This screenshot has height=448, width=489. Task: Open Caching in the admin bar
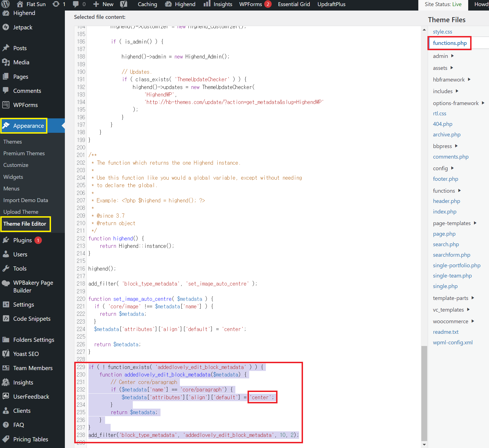tap(147, 4)
